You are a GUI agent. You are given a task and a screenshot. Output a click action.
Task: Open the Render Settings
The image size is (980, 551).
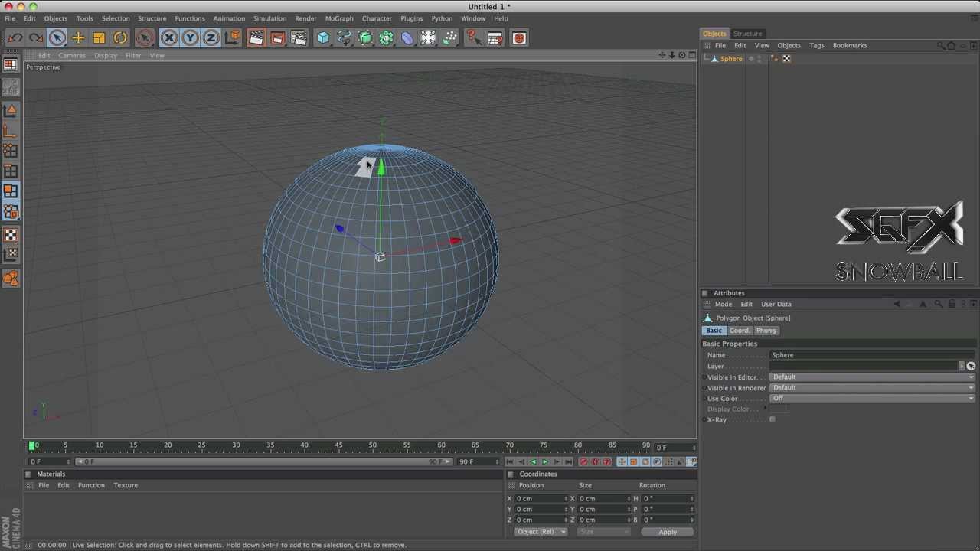coord(299,37)
